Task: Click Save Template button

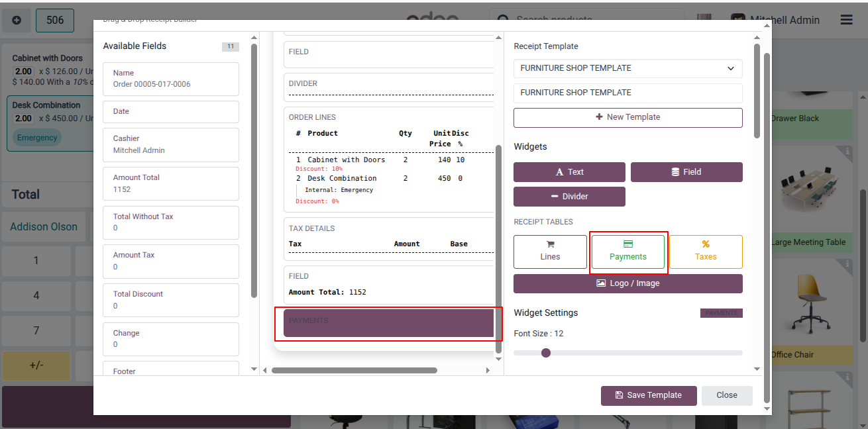Action: tap(649, 395)
